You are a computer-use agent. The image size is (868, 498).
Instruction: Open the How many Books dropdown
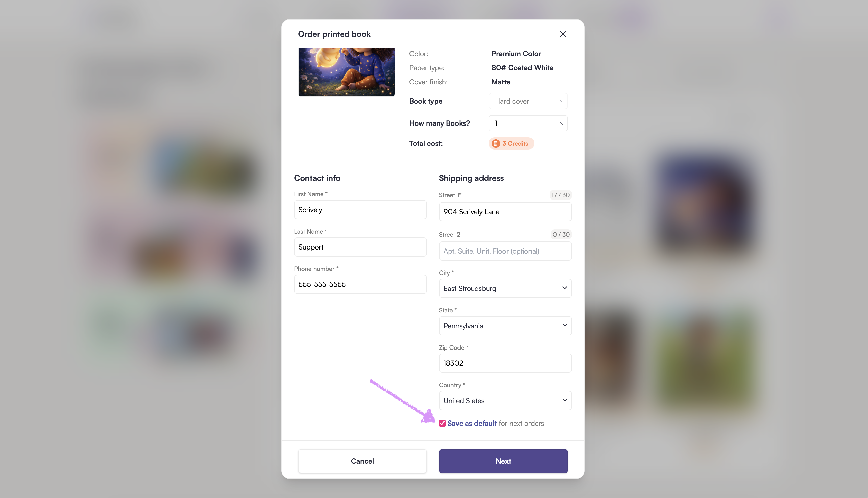click(x=528, y=123)
